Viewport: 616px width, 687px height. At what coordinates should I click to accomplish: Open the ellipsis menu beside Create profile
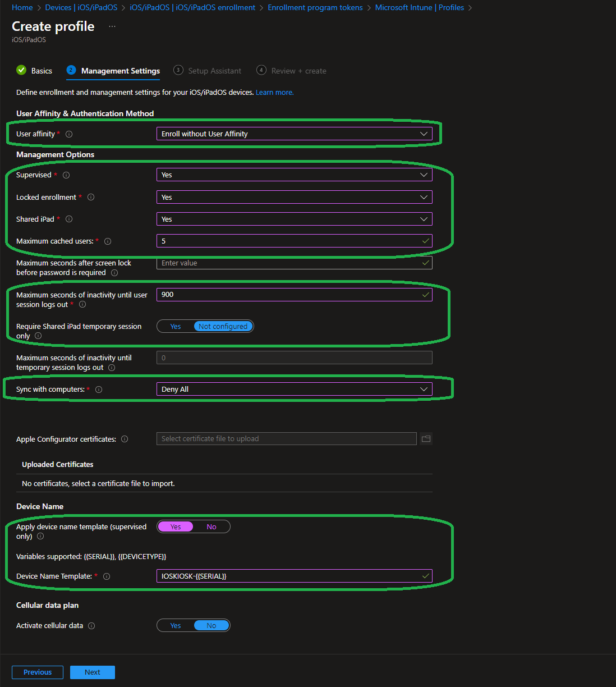112,27
